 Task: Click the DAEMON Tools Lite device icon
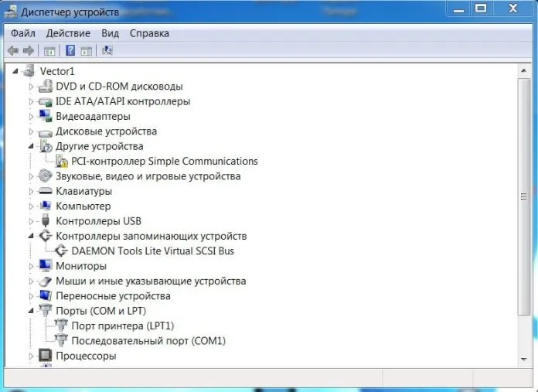pyautogui.click(x=61, y=251)
